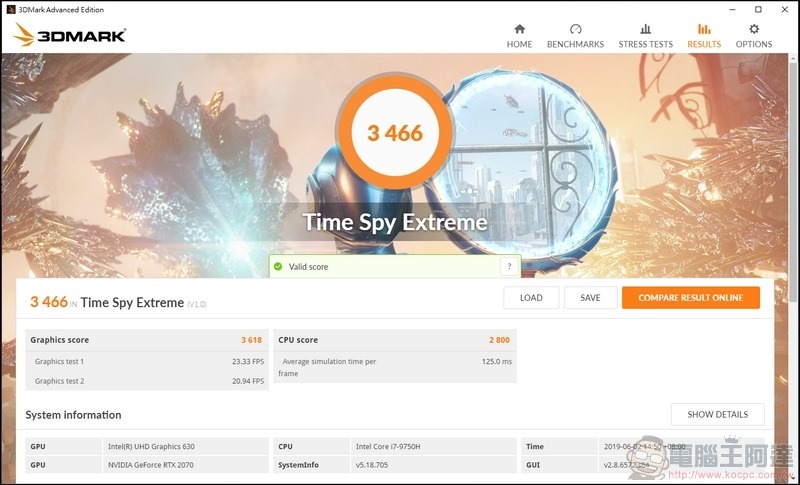This screenshot has height=485, width=800.
Task: Click the SAVE button
Action: (x=590, y=298)
